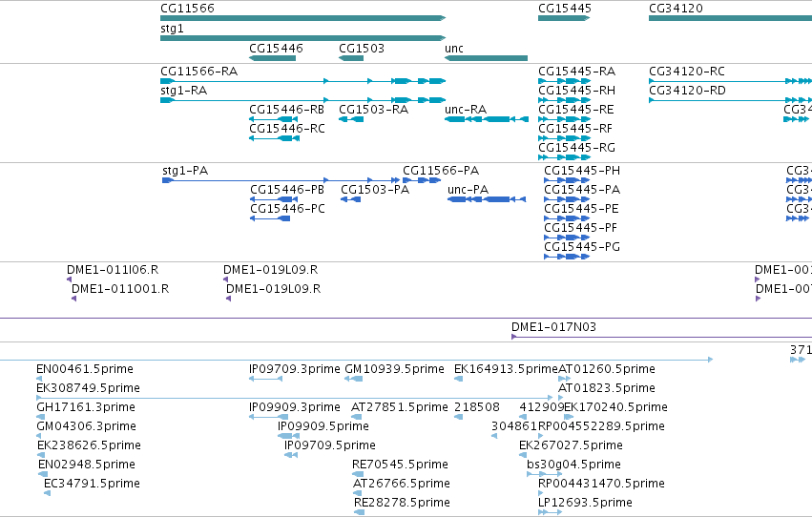Click the stg1-PA protein label
812x517 pixels.
coord(185,171)
